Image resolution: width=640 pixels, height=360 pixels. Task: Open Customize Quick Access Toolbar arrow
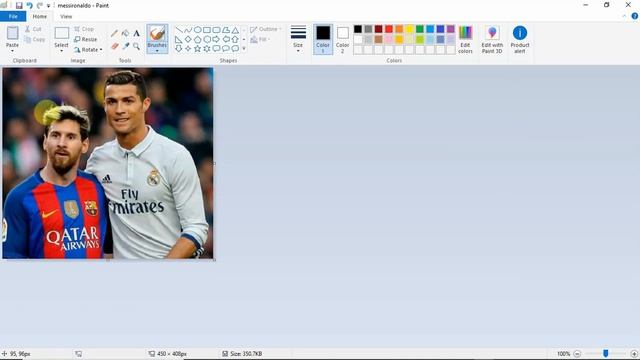pos(48,6)
